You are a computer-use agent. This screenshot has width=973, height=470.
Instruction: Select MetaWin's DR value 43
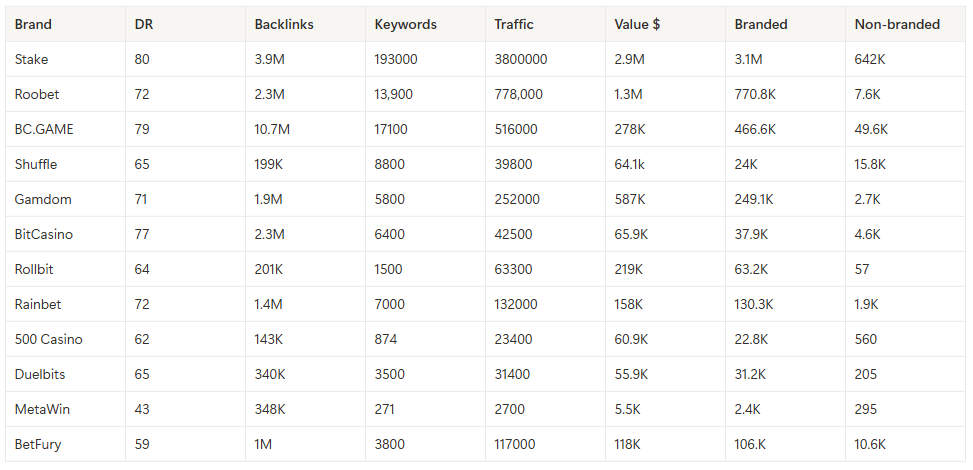pyautogui.click(x=185, y=409)
